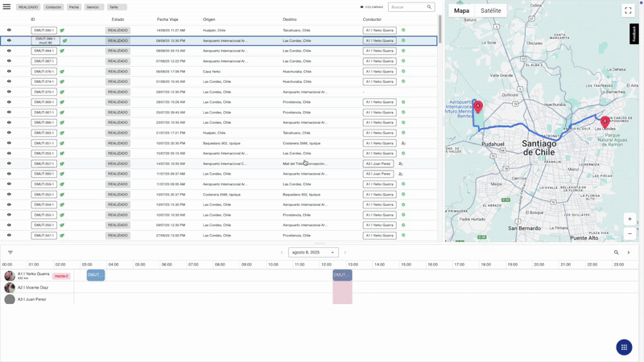Screen dimensions: 644x362
Task: Open timeline filter icon
Action: click(x=10, y=253)
